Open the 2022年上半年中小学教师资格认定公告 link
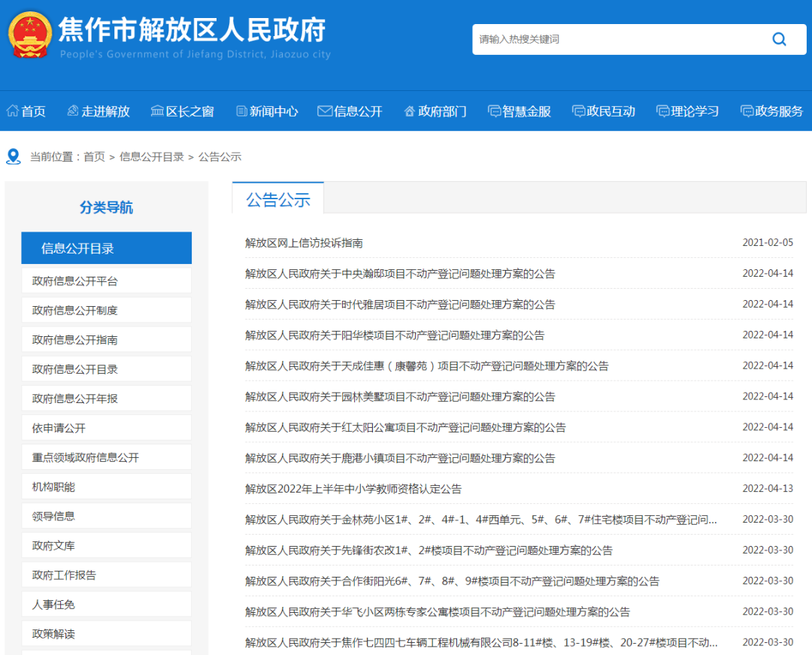812x655 pixels. click(353, 489)
